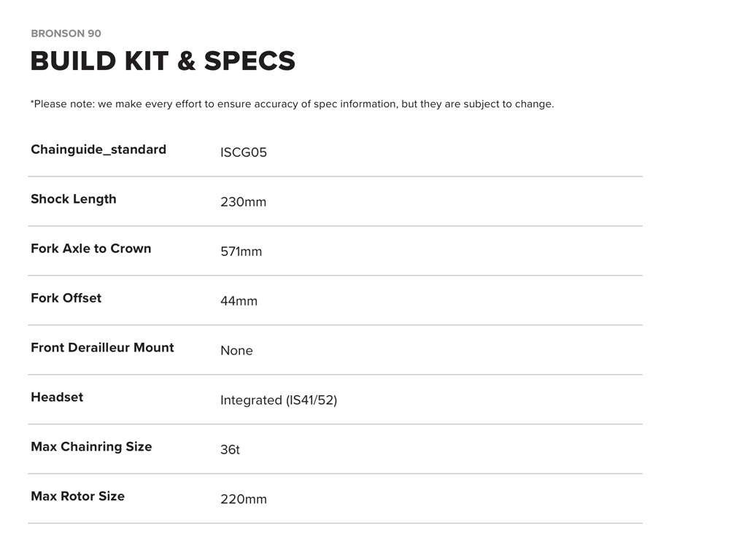Click the 571mm axle to crown value

(x=241, y=252)
